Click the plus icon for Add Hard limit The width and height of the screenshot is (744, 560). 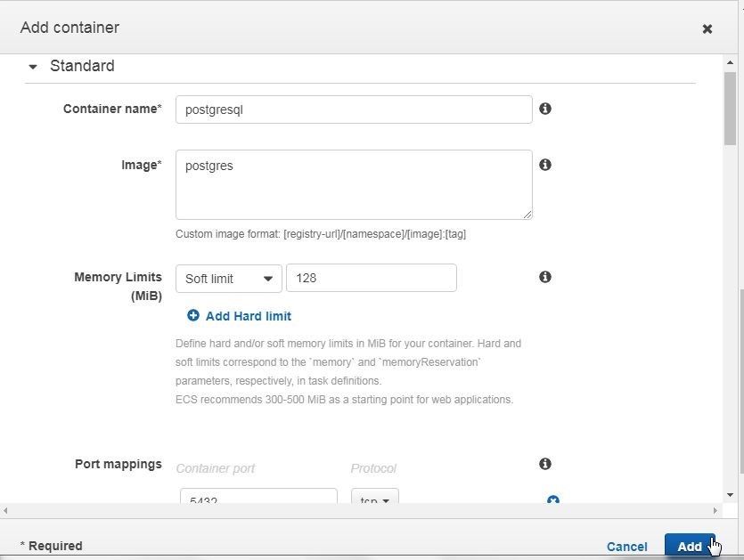(193, 315)
